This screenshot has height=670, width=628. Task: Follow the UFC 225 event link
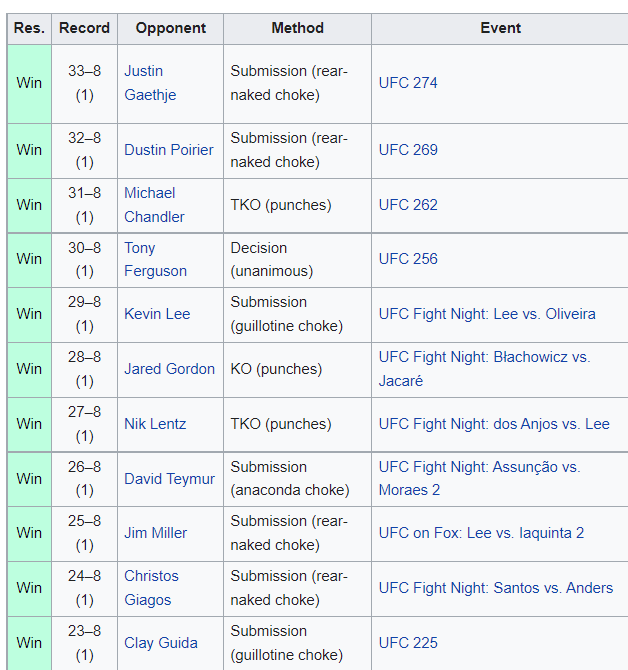[408, 643]
